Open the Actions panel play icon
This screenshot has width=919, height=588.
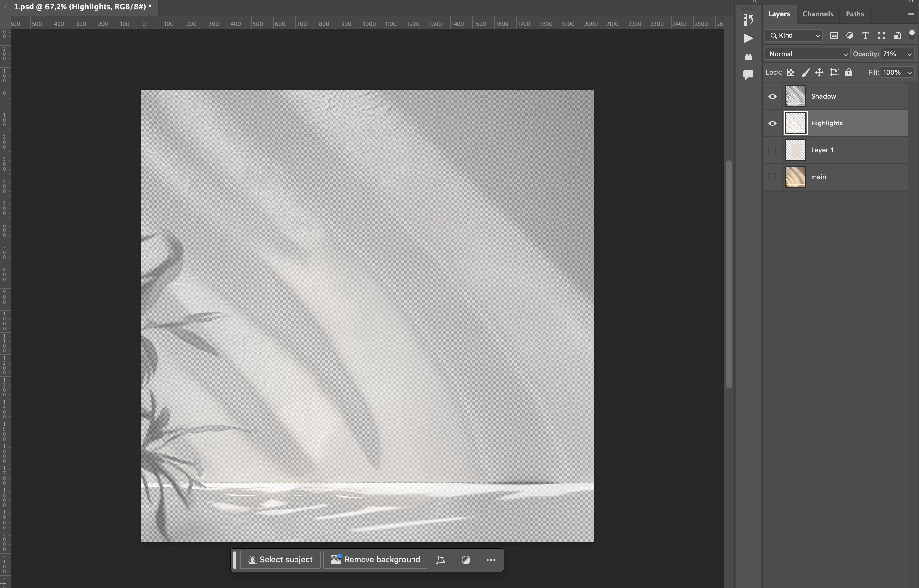click(x=748, y=38)
